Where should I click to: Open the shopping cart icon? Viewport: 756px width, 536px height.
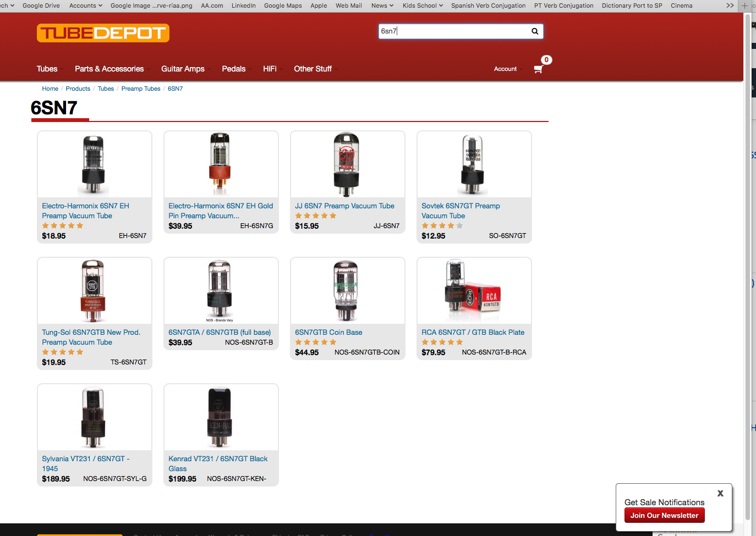[x=538, y=69]
